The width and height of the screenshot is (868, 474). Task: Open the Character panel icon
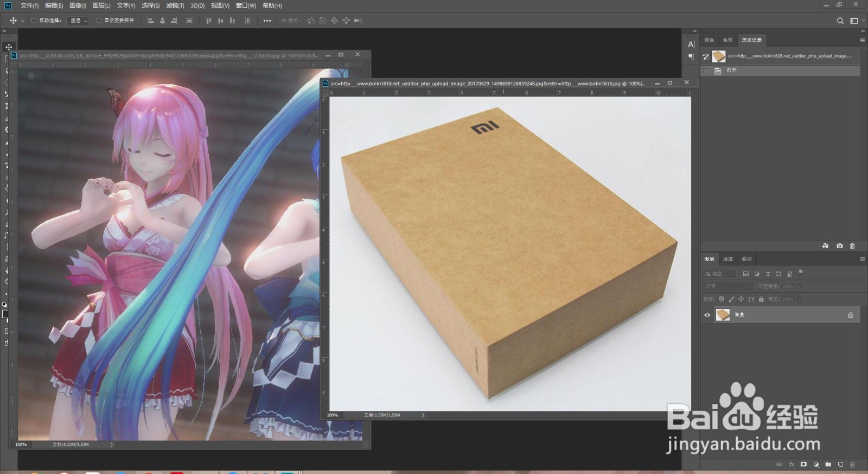[x=691, y=45]
